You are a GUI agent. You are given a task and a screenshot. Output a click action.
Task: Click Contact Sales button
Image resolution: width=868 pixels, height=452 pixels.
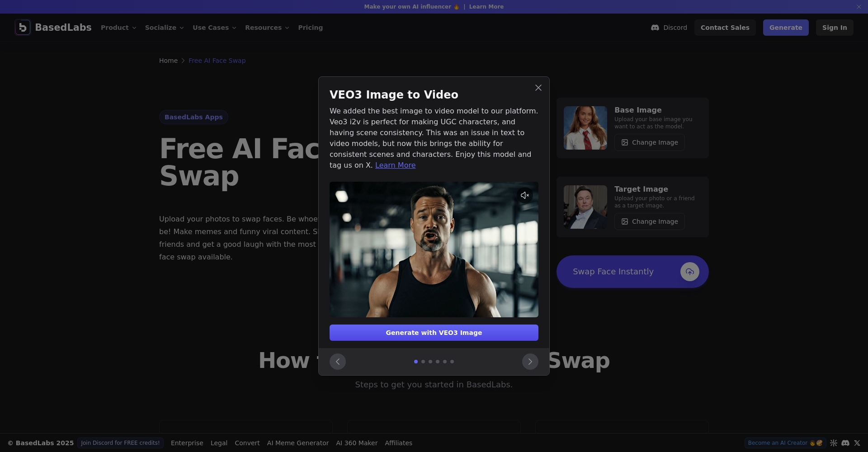(725, 28)
